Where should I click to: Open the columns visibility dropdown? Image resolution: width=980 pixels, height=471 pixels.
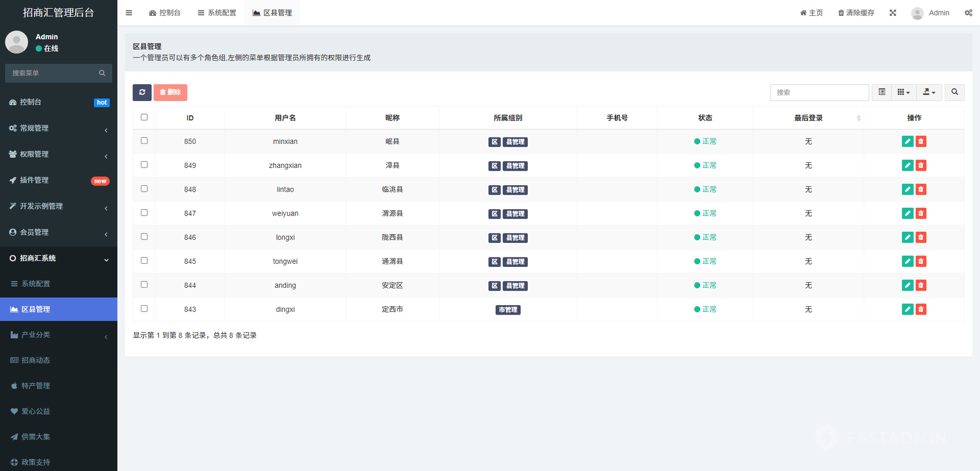pyautogui.click(x=903, y=92)
